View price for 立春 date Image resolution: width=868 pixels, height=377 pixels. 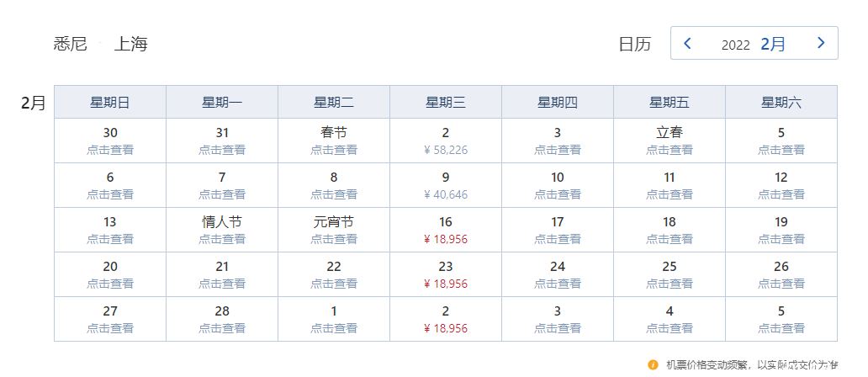click(x=670, y=141)
